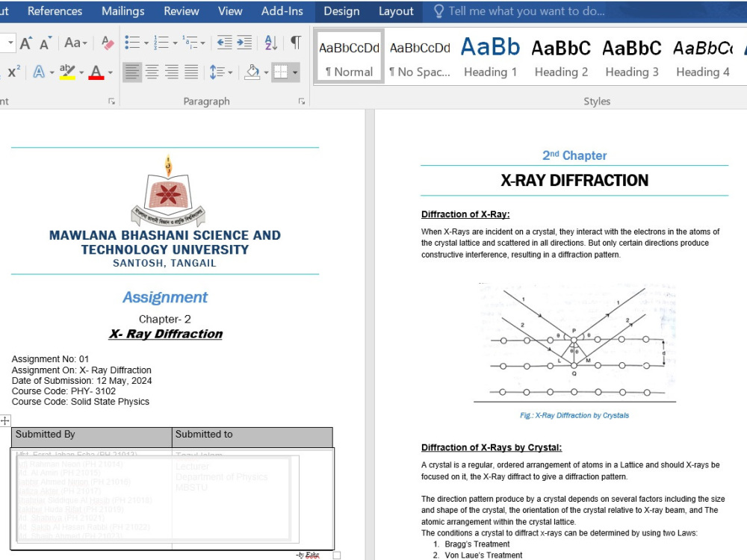The height and width of the screenshot is (560, 747).
Task: Click the 'Diffraction of X-Ray:' heading
Action: click(x=465, y=214)
